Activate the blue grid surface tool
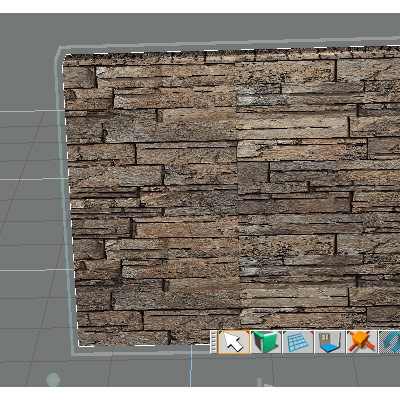This screenshot has height=400, width=400. [x=298, y=342]
